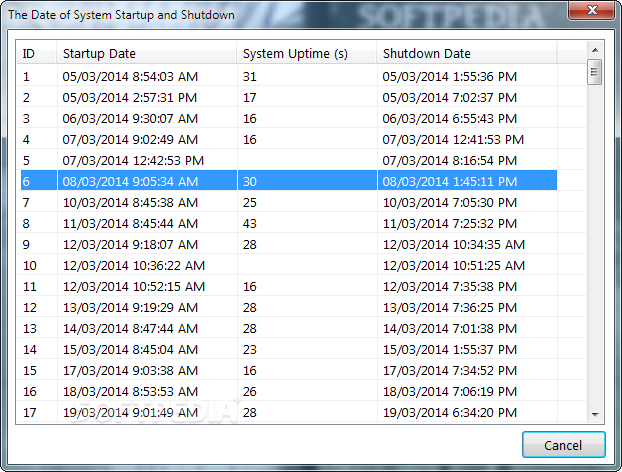
Task: Click shutdown date 05/03/2014 7:02:37 PM
Action: [x=450, y=98]
